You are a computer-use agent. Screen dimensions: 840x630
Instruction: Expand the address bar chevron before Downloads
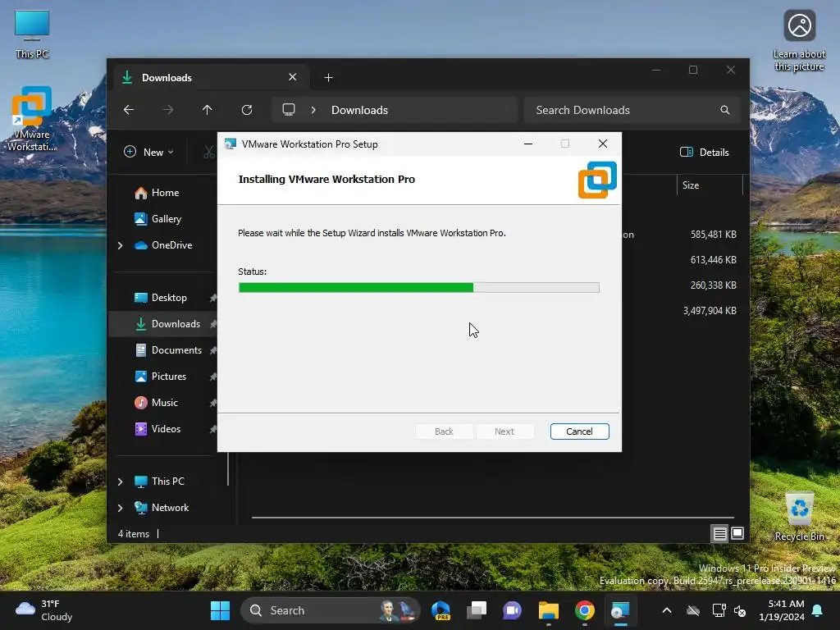(x=313, y=110)
